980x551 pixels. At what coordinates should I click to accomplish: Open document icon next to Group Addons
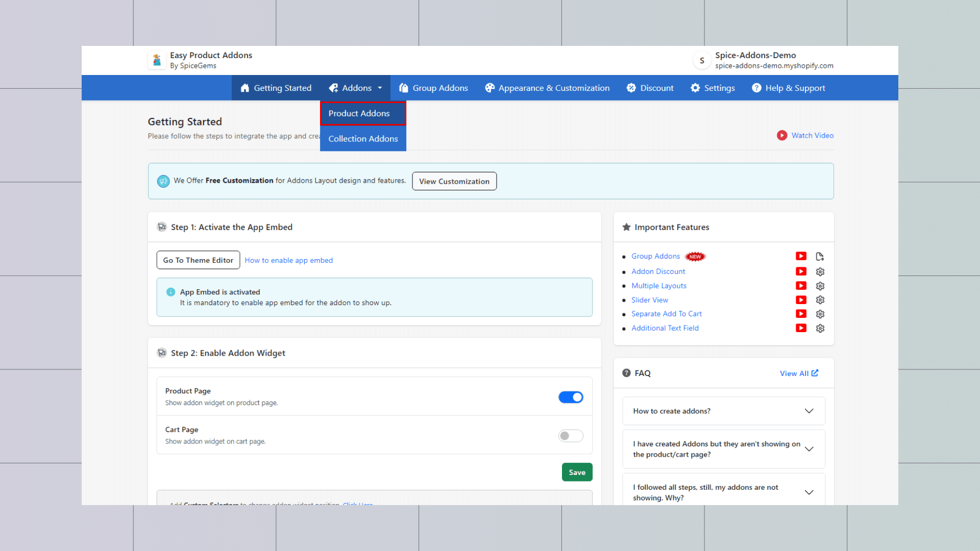click(820, 256)
